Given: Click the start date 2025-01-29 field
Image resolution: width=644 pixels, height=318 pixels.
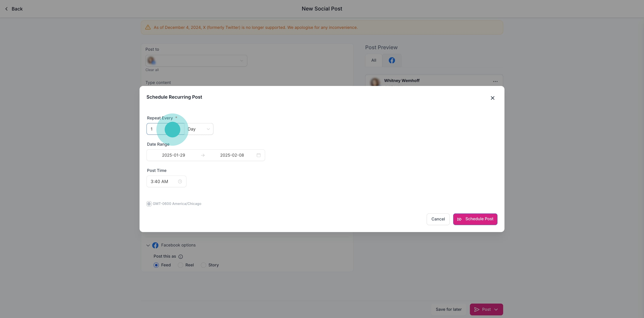Looking at the screenshot, I should click(x=173, y=155).
